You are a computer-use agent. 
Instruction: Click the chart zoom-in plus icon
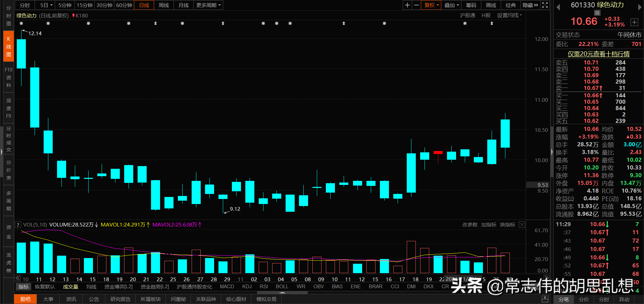point(407,5)
